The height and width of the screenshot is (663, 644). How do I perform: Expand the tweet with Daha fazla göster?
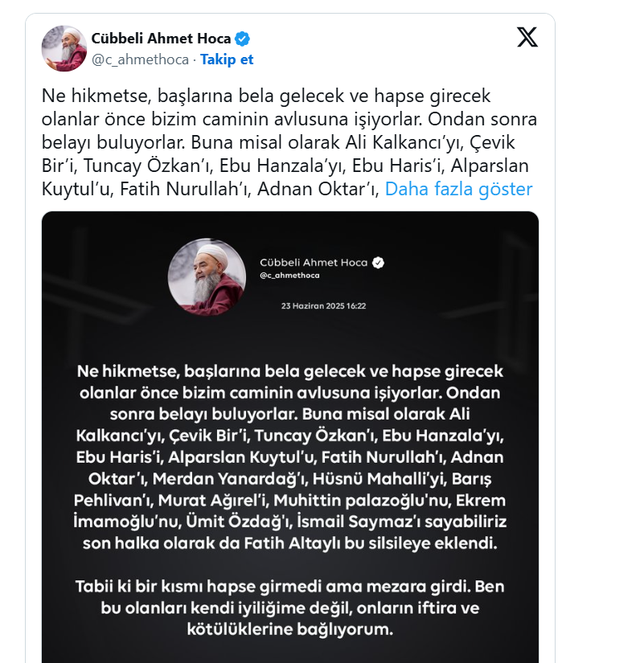click(458, 189)
